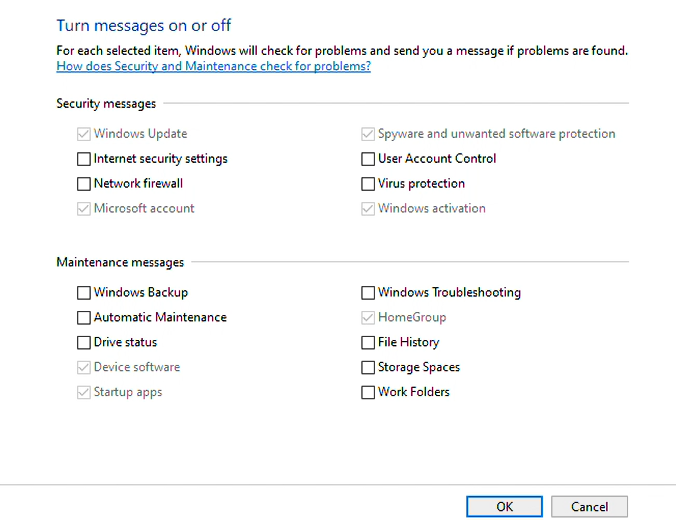The height and width of the screenshot is (531, 676).
Task: Toggle the HomeGroup checkbox
Action: click(x=368, y=318)
